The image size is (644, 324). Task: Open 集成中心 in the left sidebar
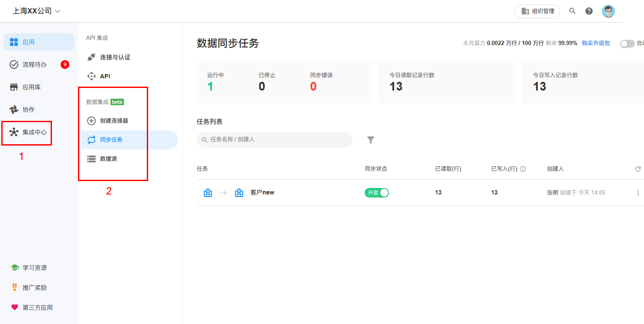point(29,132)
